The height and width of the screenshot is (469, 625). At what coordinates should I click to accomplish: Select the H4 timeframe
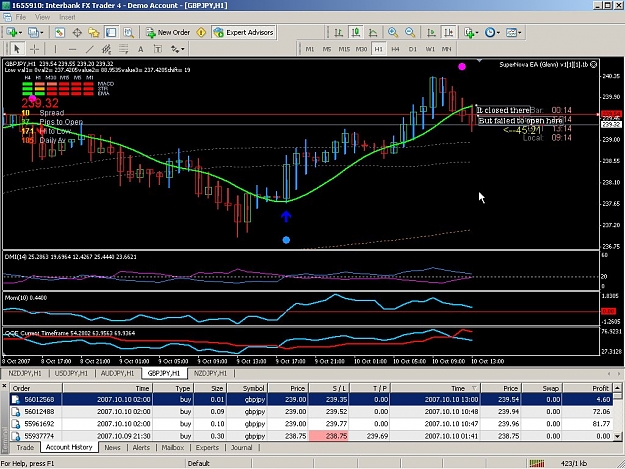[395, 49]
